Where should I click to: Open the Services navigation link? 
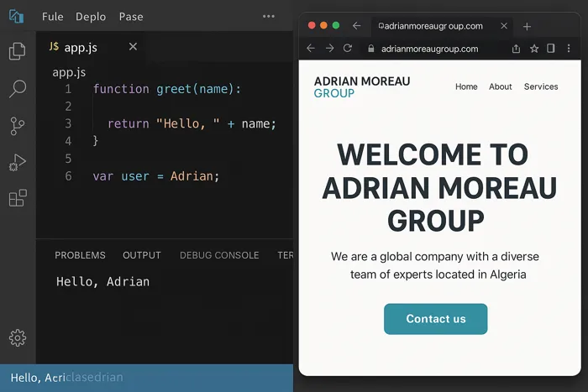540,86
